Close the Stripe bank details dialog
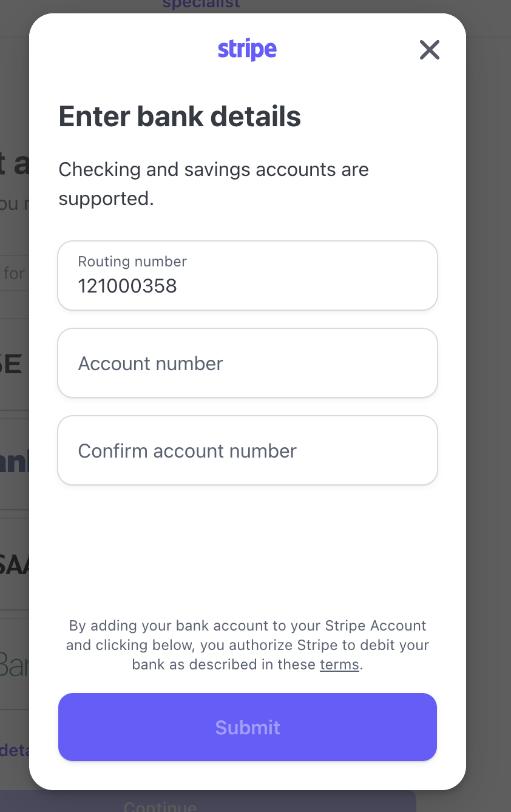The width and height of the screenshot is (511, 812). click(429, 50)
